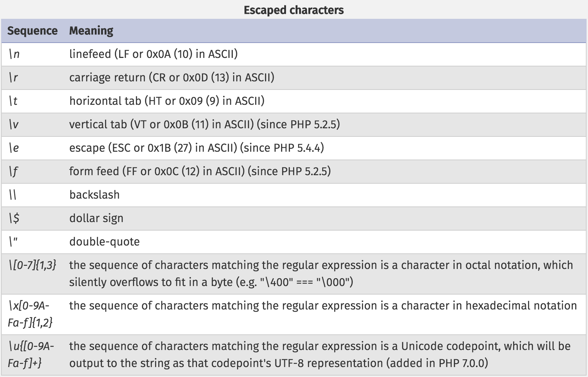
Task: Click the "double-quote" meaning cell
Action: point(104,242)
